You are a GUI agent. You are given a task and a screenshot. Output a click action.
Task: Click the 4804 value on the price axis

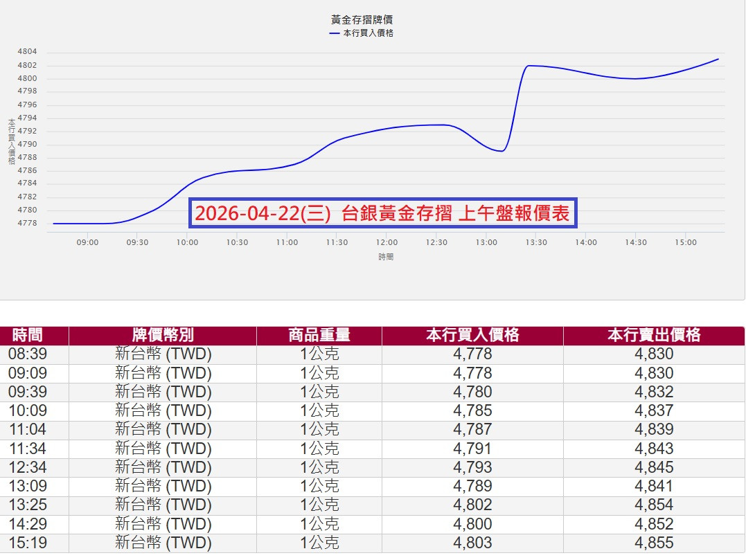26,52
